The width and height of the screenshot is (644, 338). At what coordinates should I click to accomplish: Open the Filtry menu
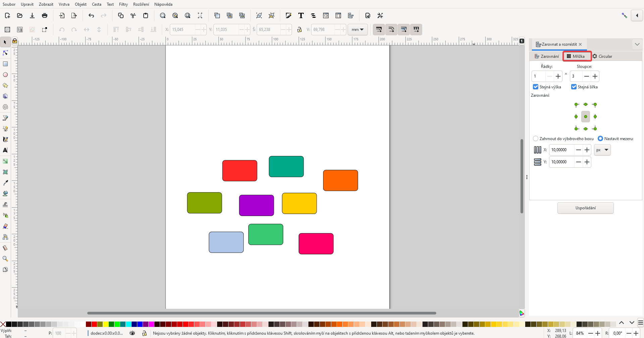click(123, 4)
